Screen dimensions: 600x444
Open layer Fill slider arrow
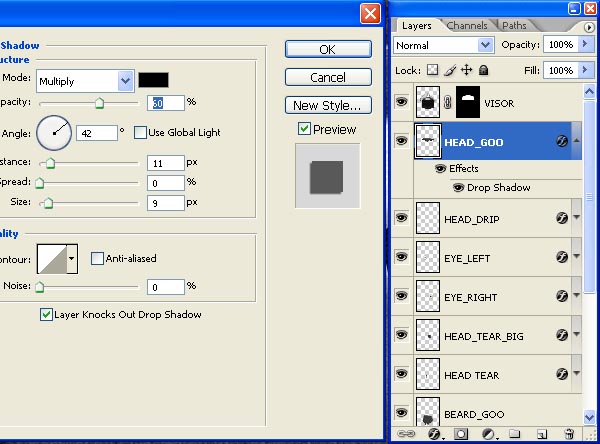(x=585, y=70)
